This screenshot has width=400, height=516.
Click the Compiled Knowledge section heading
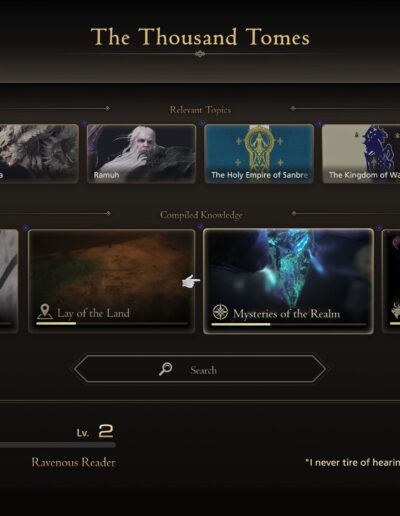(x=201, y=215)
